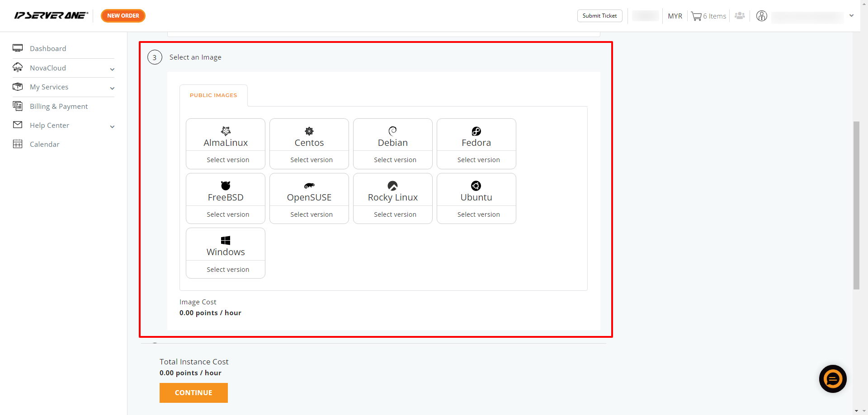Click the page vertical scrollbar thumb
This screenshot has width=868, height=415.
coord(856,205)
